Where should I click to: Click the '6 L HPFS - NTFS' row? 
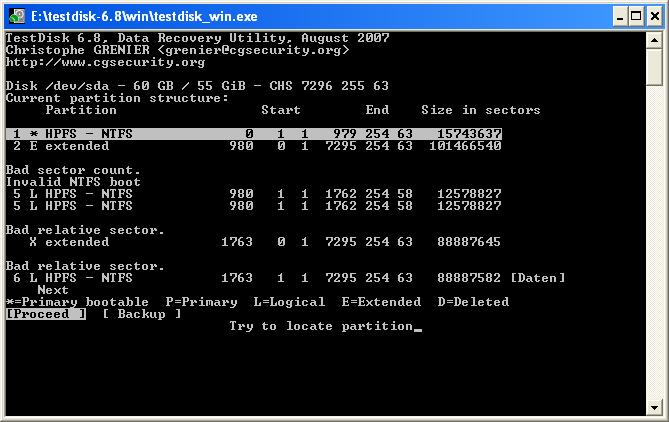[289, 278]
